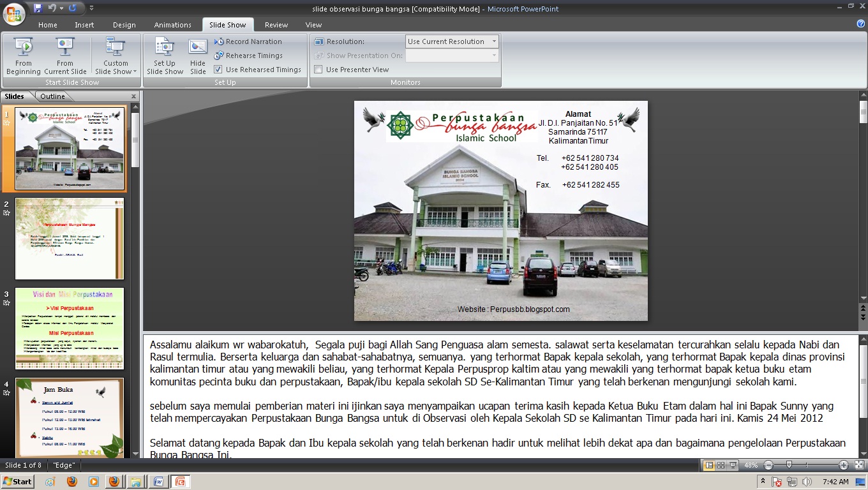Switch to the Design ribbon tab
The width and height of the screenshot is (868, 490).
pos(124,25)
